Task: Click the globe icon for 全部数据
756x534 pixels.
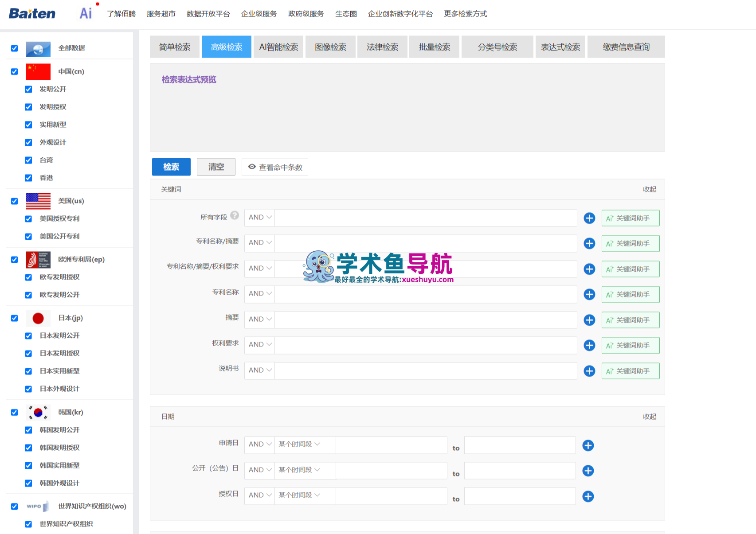Action: click(x=38, y=48)
